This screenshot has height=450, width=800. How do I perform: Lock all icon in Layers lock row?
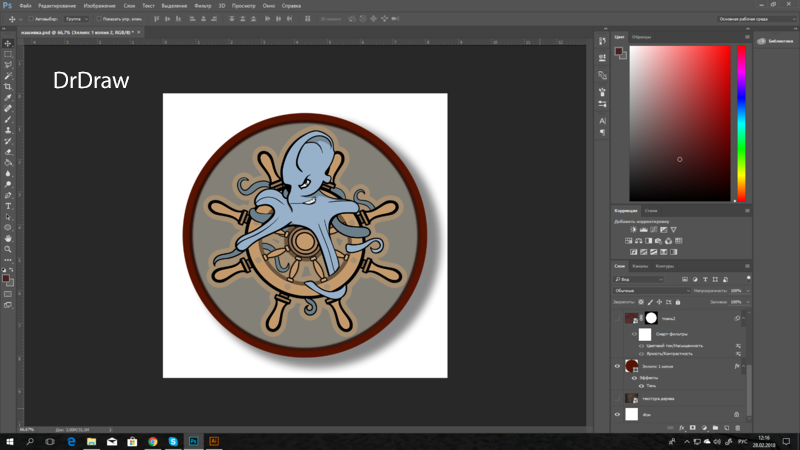[x=678, y=302]
